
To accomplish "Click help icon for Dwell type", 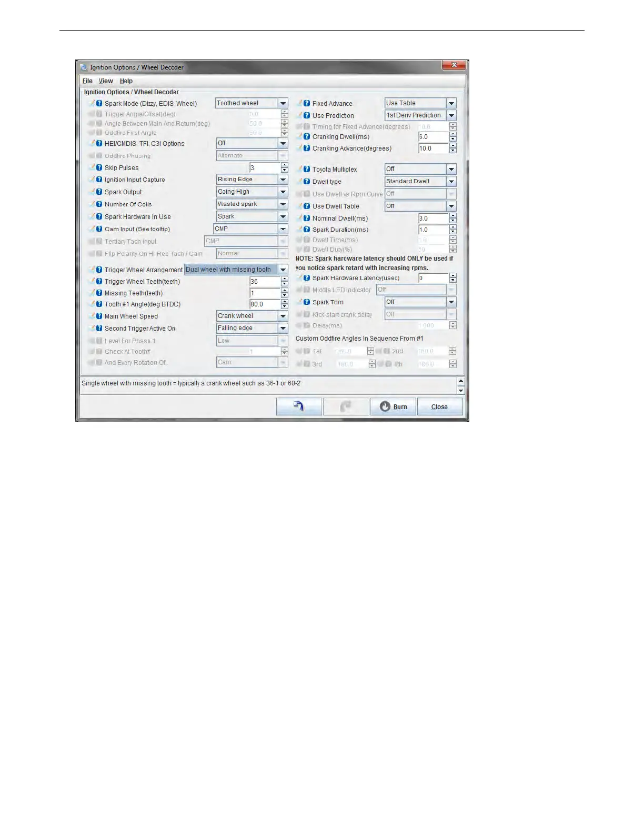I will pos(307,182).
